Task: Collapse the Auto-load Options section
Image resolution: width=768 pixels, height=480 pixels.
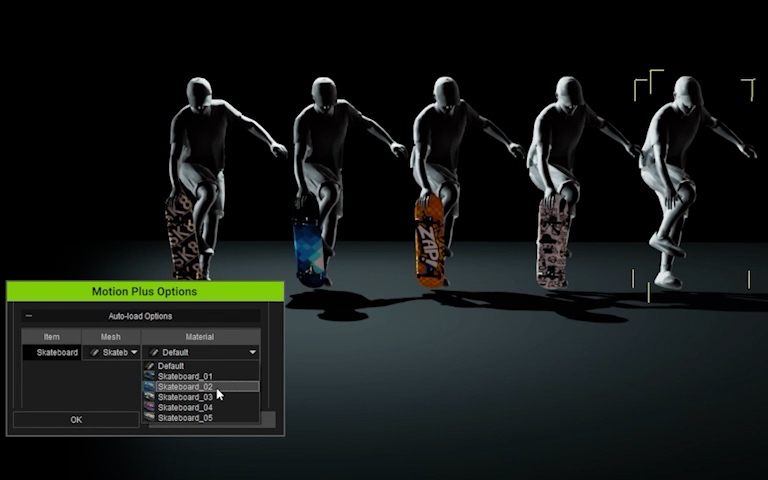Action: pos(28,316)
